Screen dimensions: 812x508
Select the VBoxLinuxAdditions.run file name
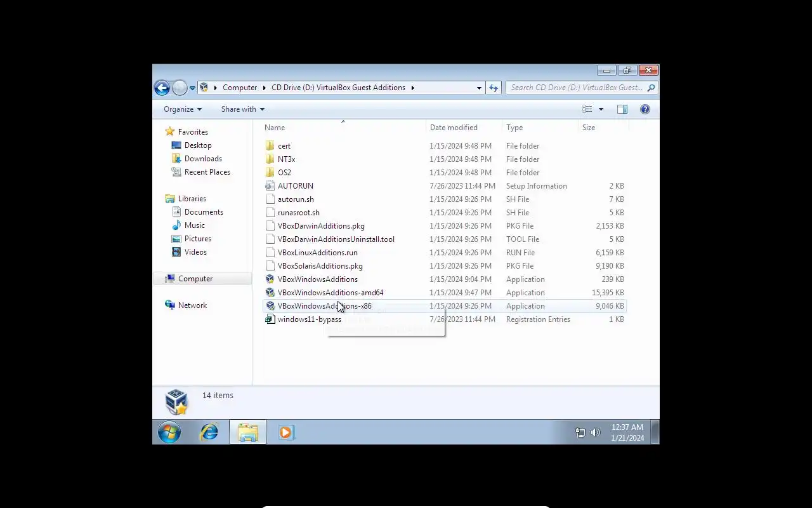pos(317,253)
